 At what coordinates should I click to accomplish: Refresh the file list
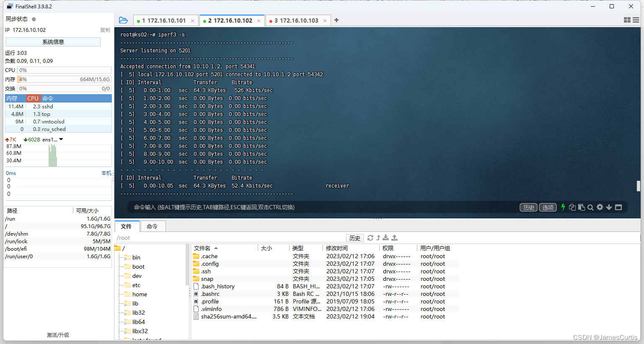tap(370, 238)
